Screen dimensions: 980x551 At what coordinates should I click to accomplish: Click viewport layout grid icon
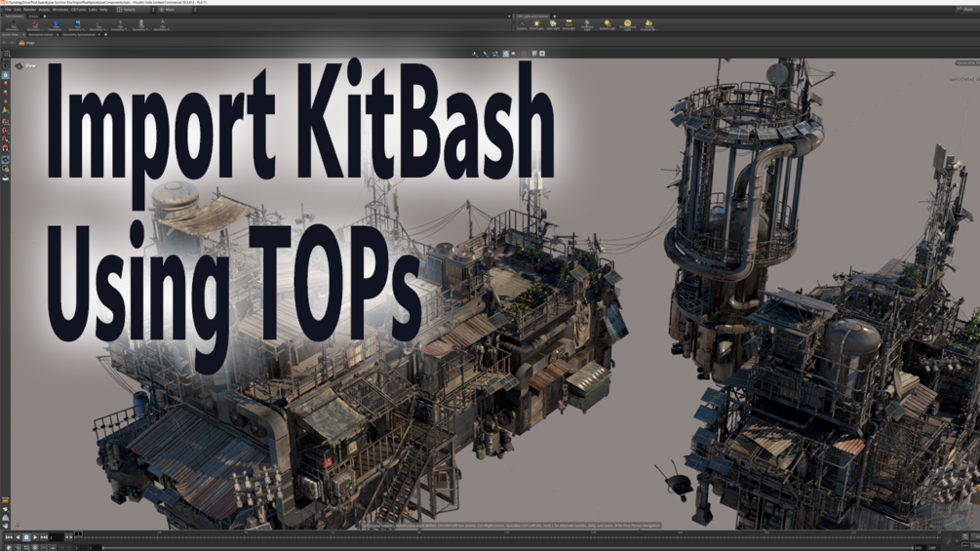pyautogui.click(x=7, y=53)
